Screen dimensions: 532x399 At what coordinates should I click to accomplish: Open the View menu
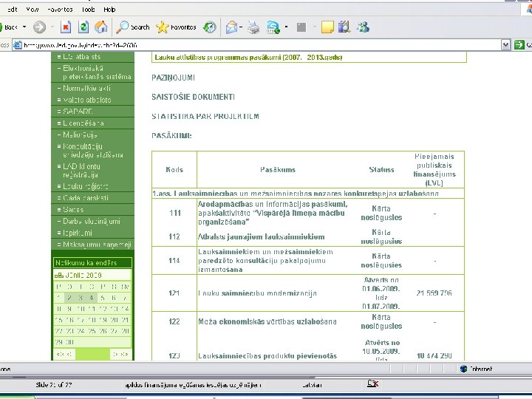click(x=33, y=10)
